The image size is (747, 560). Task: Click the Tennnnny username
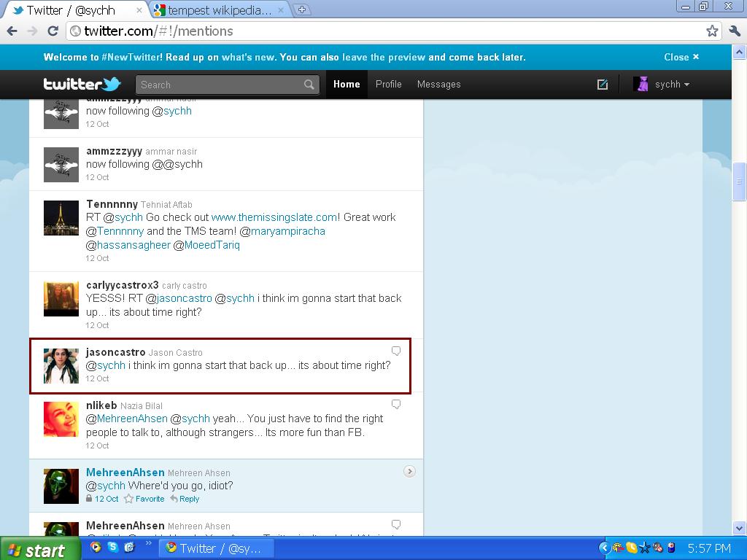pos(112,204)
